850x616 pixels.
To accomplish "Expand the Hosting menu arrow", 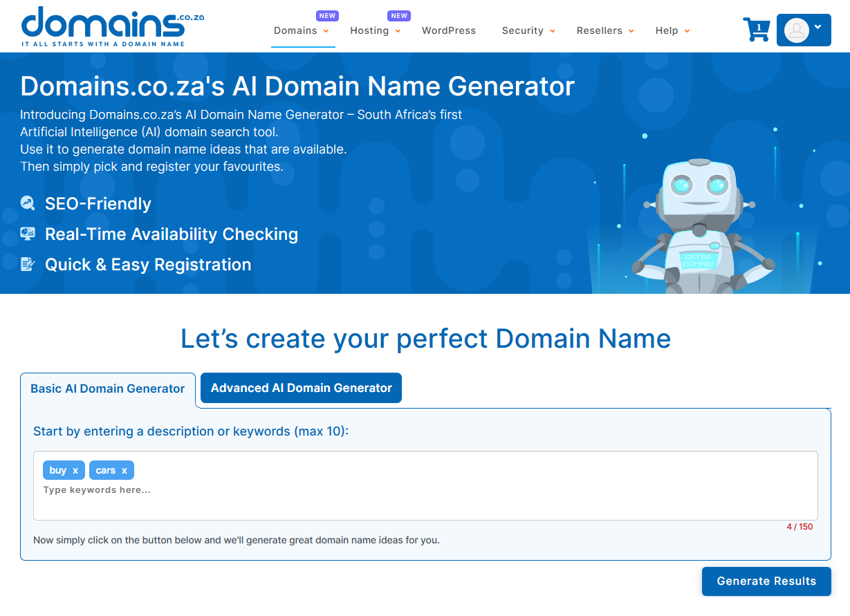I will point(398,31).
